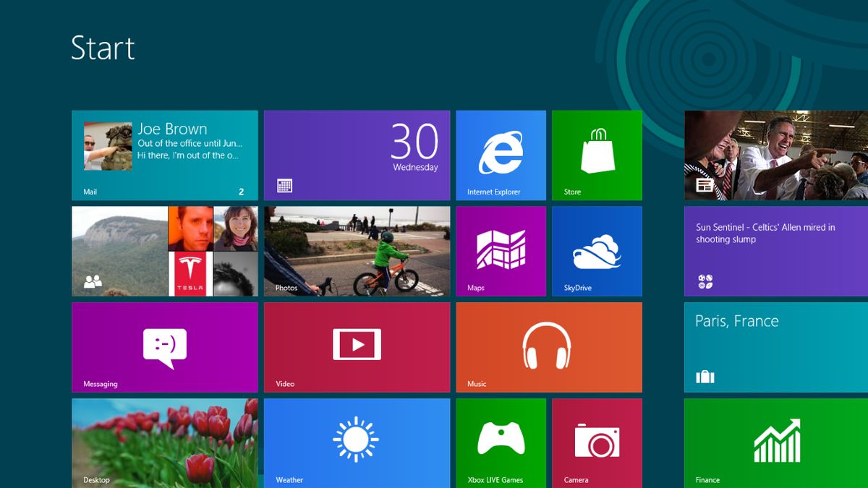Screen dimensions: 868x488
Task: Click the suitcase icon on Paris tile
Action: coord(705,377)
